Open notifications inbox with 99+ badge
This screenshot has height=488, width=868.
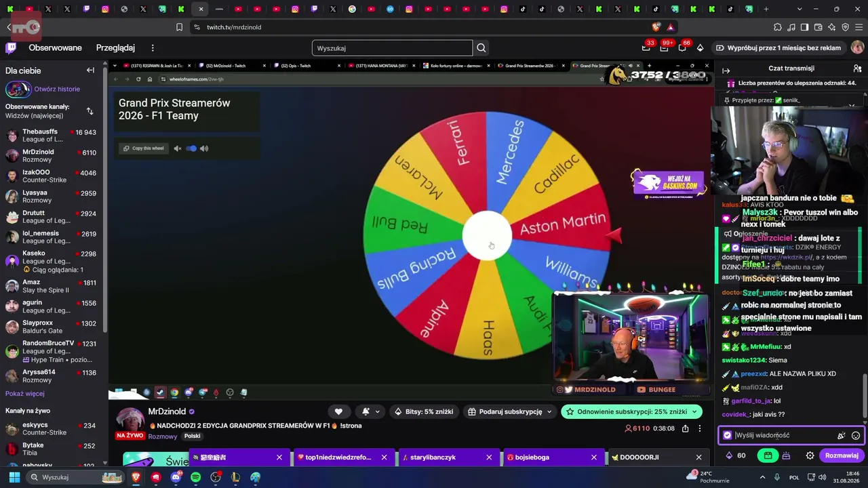tap(664, 48)
